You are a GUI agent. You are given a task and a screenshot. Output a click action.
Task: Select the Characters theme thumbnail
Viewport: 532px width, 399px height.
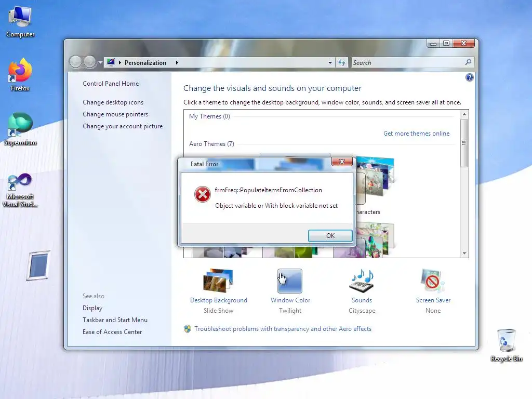(x=375, y=180)
